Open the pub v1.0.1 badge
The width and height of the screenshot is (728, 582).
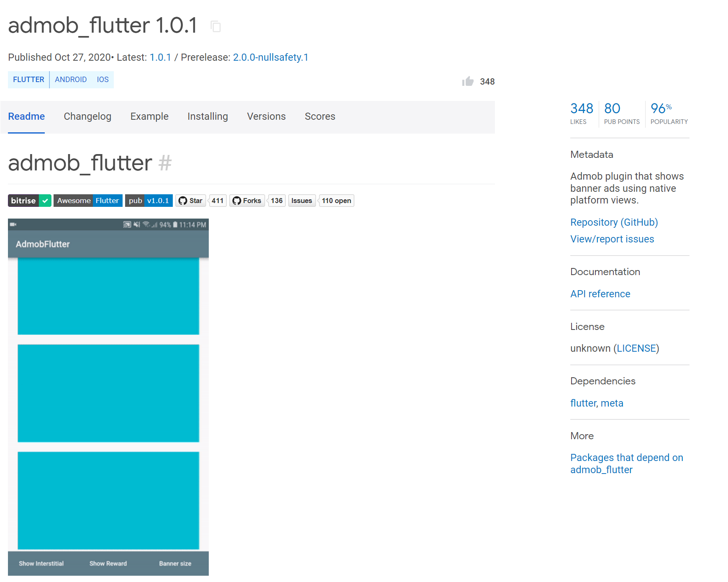149,201
